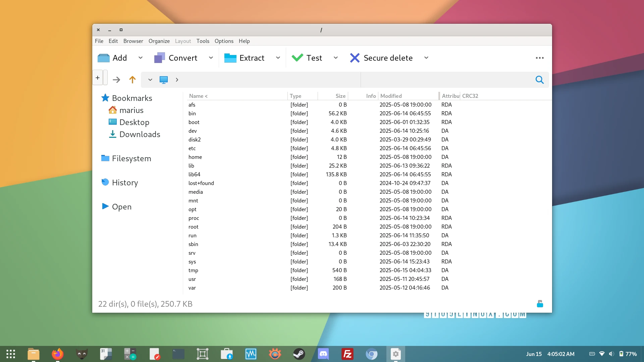Viewport: 644px width, 362px height.
Task: Click the computer icon in address bar
Action: pos(163,80)
